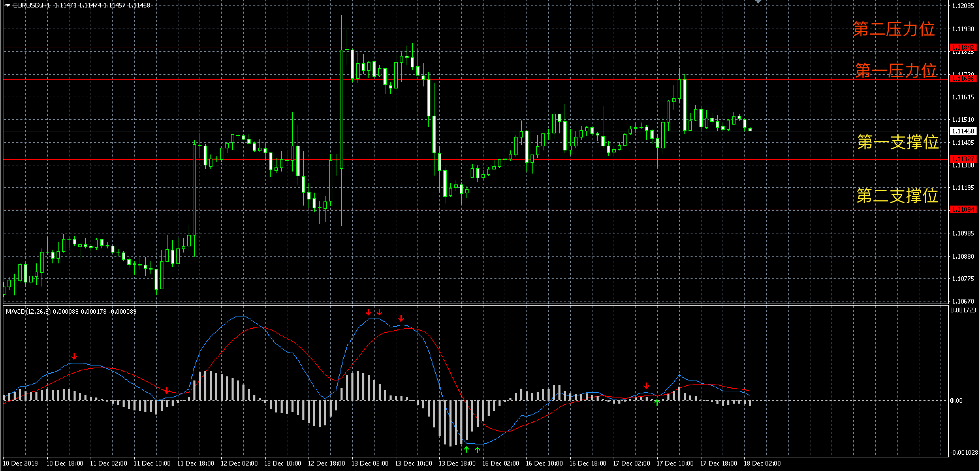Select the 第二压力位 text label
Viewport: 980px width, 471px height.
(x=894, y=29)
